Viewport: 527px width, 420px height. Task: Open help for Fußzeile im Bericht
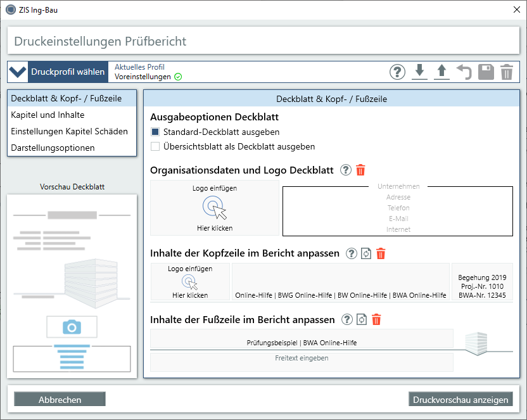tap(346, 319)
